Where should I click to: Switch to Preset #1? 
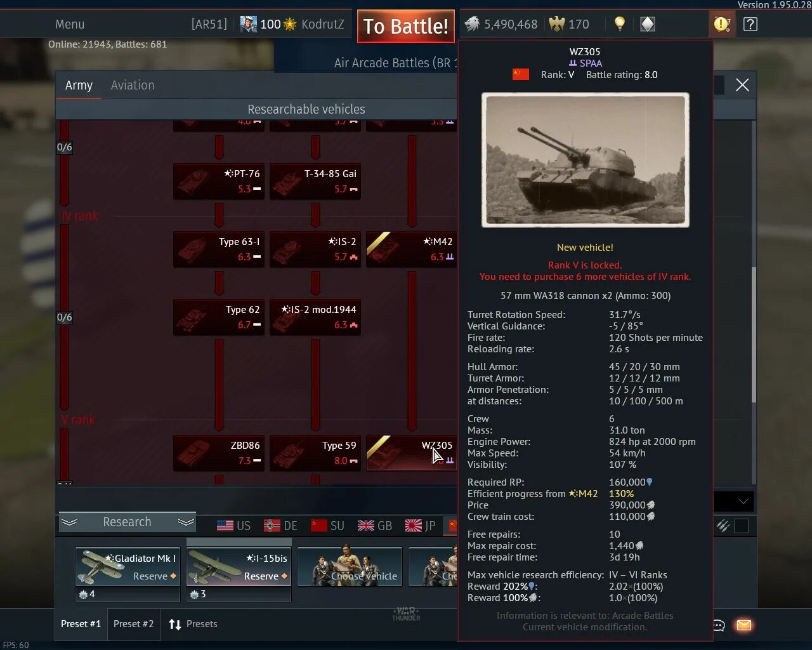[x=81, y=624]
